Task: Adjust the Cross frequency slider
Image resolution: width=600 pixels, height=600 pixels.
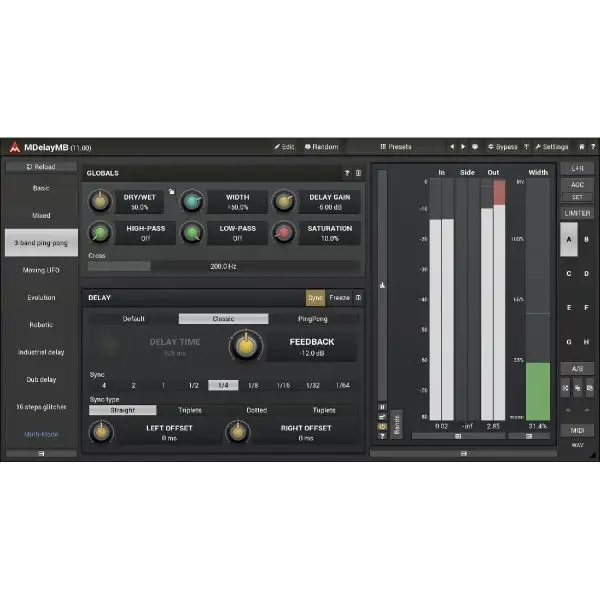Action: pyautogui.click(x=223, y=267)
